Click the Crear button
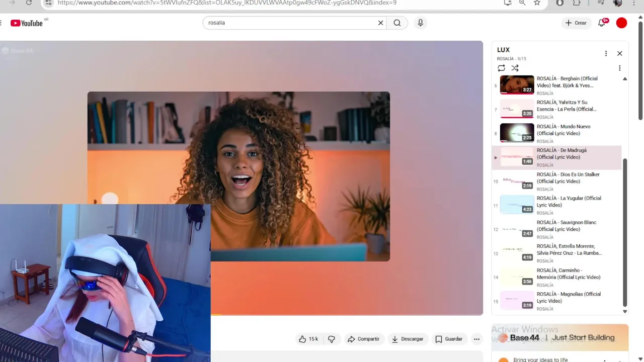This screenshot has width=644, height=362. [576, 23]
